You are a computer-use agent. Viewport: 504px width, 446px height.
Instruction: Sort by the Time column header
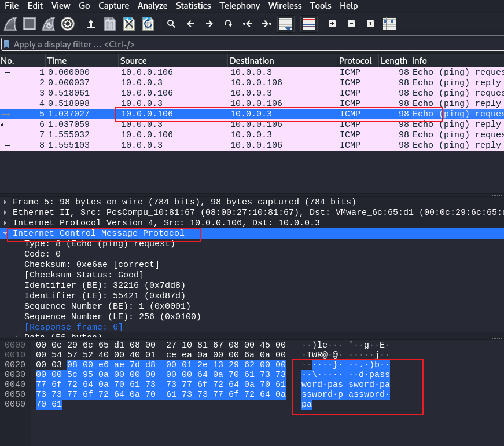[82, 61]
